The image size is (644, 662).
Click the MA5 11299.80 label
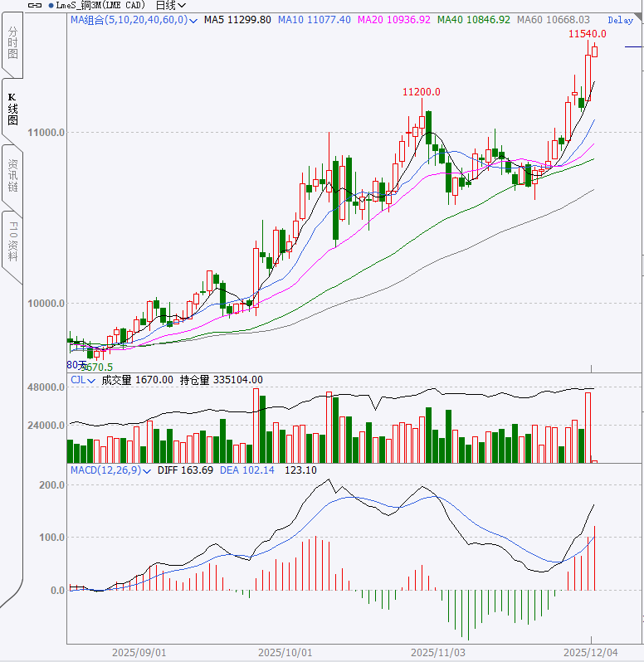(237, 19)
